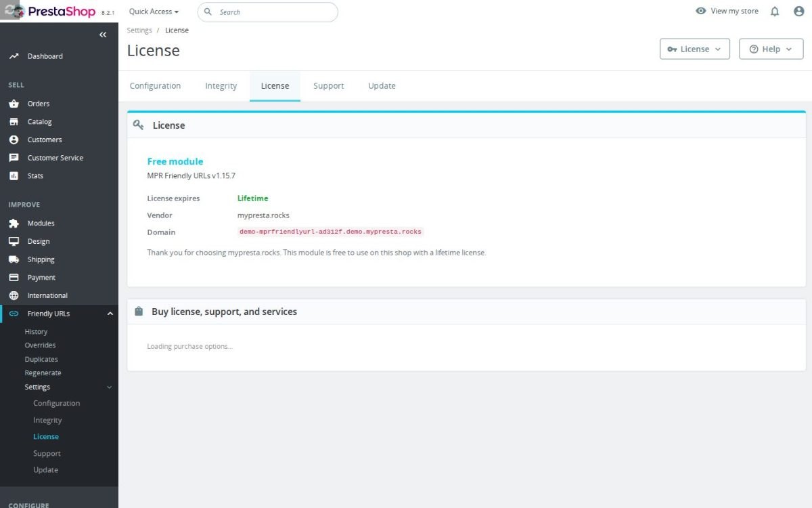Open Configuration in sidebar Settings submenu

(56, 403)
